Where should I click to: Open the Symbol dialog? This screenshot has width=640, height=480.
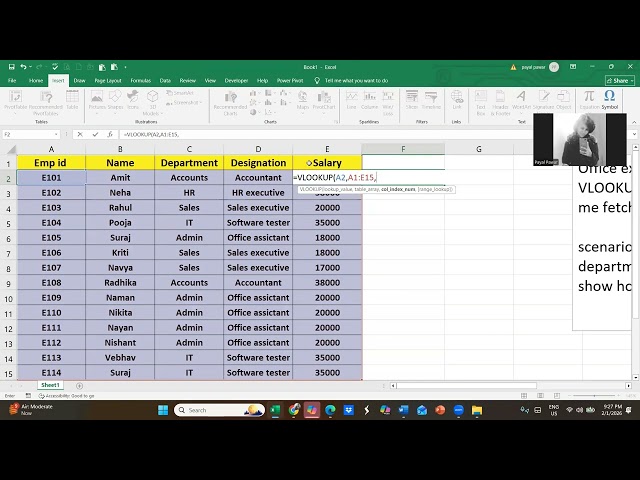(x=610, y=100)
